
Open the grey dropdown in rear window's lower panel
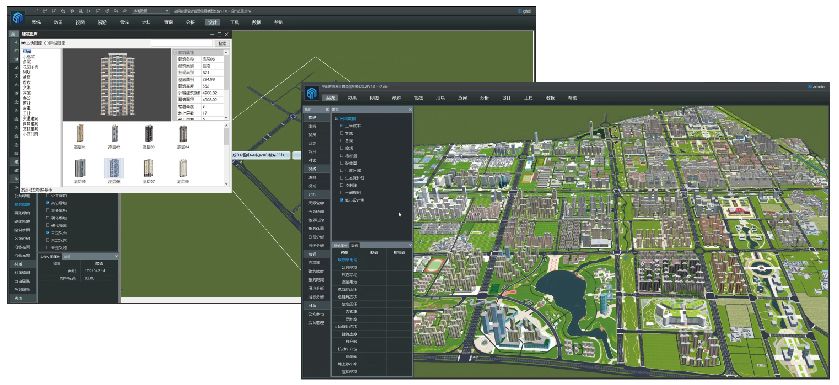(89, 257)
